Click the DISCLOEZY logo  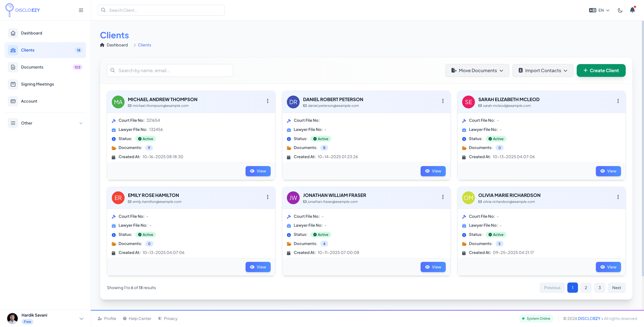point(23,10)
